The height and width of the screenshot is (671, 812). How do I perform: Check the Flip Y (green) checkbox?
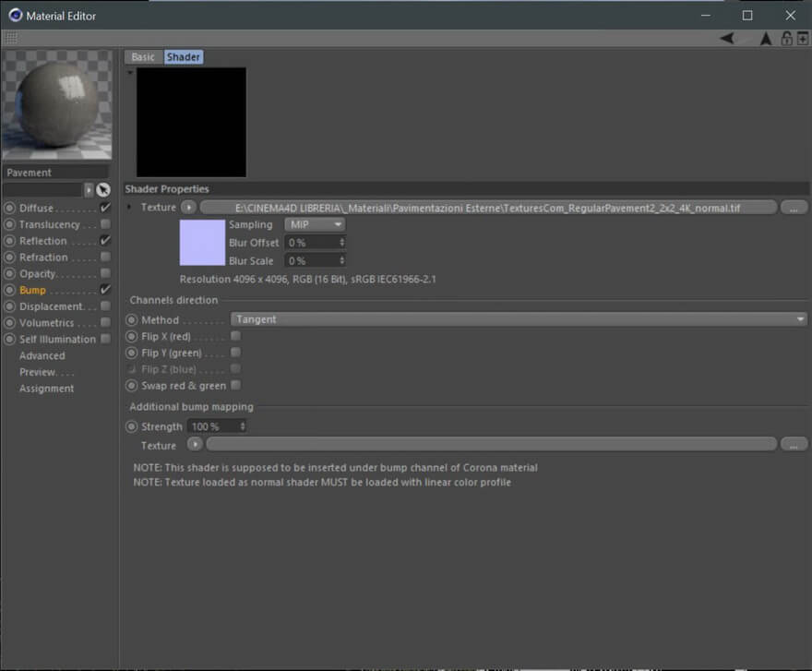235,353
